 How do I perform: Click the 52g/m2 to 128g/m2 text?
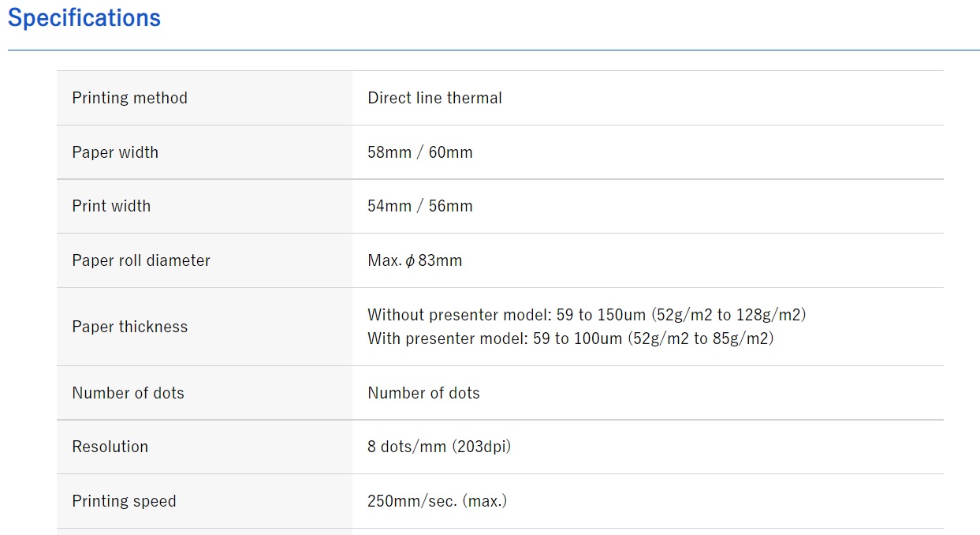(x=728, y=315)
